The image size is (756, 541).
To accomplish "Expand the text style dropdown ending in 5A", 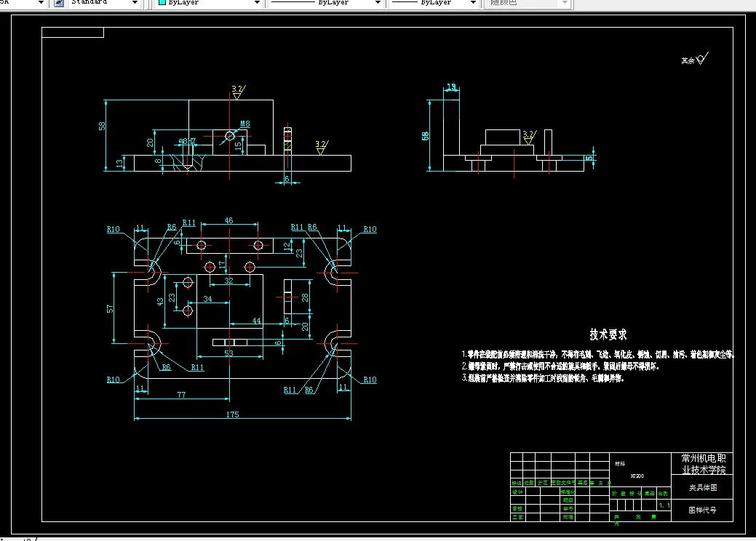I will click(41, 3).
